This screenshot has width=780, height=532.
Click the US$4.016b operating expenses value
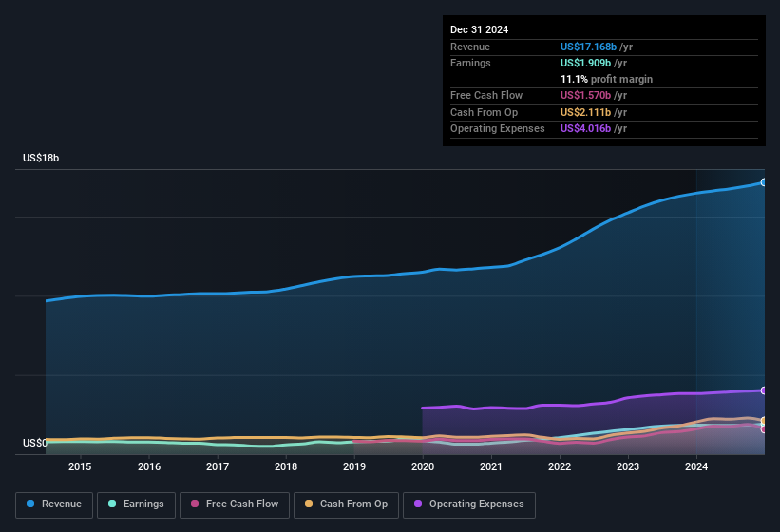click(x=585, y=128)
